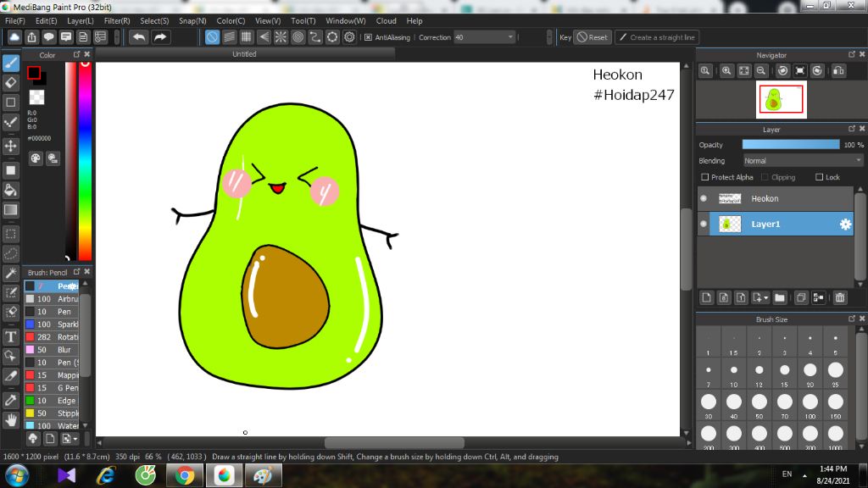Open Google Chrome from taskbar
The width and height of the screenshot is (868, 488).
[184, 475]
